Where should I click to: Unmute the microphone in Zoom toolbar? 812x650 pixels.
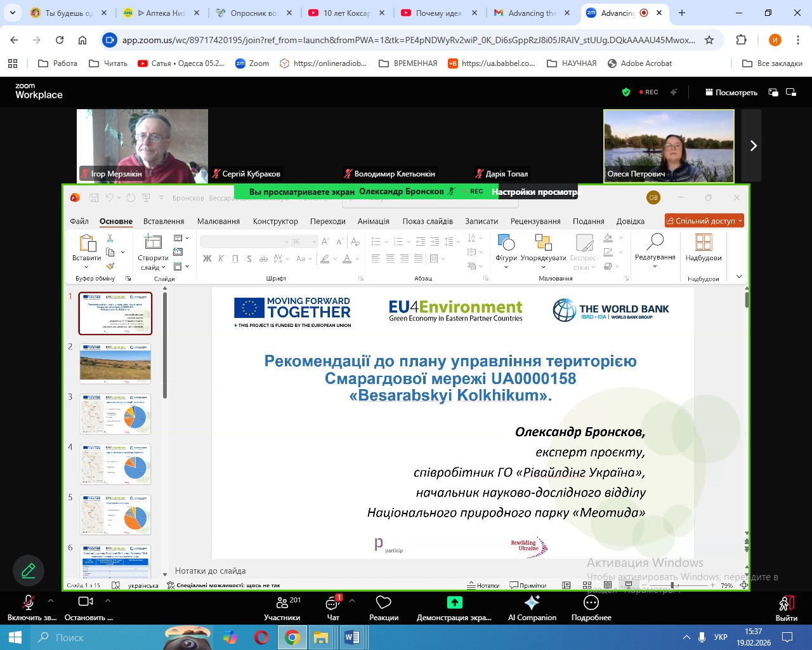[x=29, y=602]
